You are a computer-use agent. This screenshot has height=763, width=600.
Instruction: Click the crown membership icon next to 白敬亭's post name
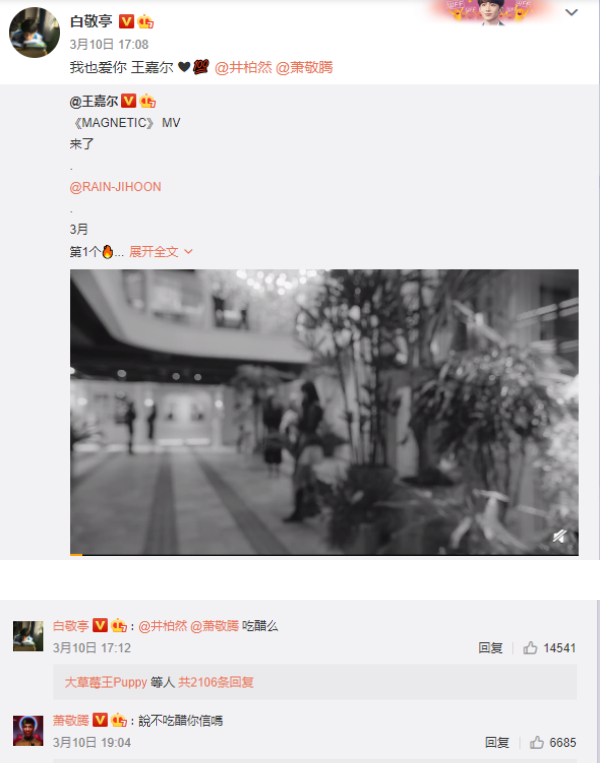pyautogui.click(x=145, y=22)
